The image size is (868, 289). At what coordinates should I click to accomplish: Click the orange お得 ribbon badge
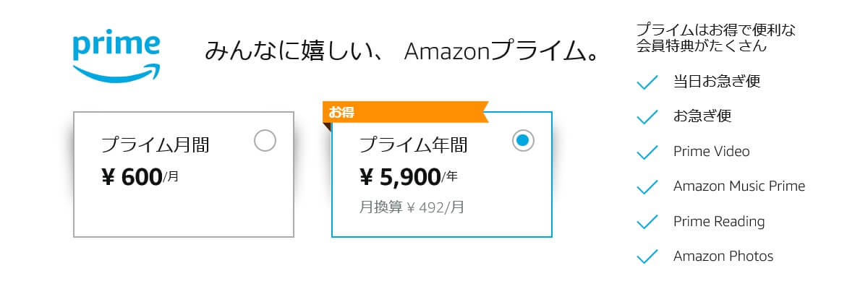point(405,113)
